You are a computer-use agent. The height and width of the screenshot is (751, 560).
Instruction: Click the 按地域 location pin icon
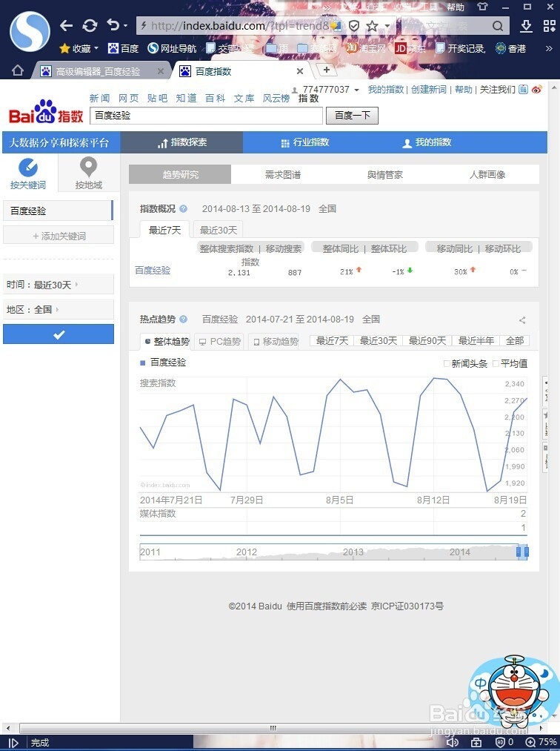[x=89, y=167]
